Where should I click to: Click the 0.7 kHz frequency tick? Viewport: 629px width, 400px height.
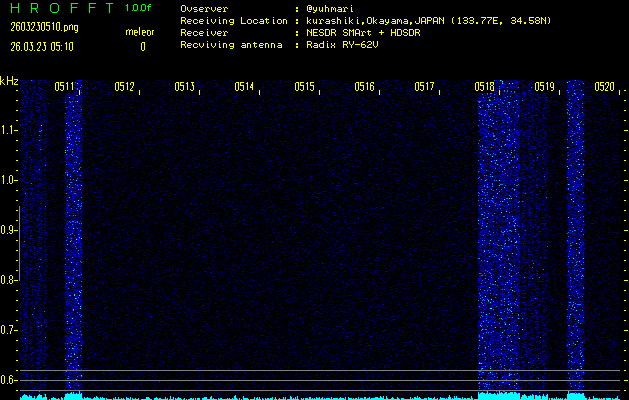9,329
